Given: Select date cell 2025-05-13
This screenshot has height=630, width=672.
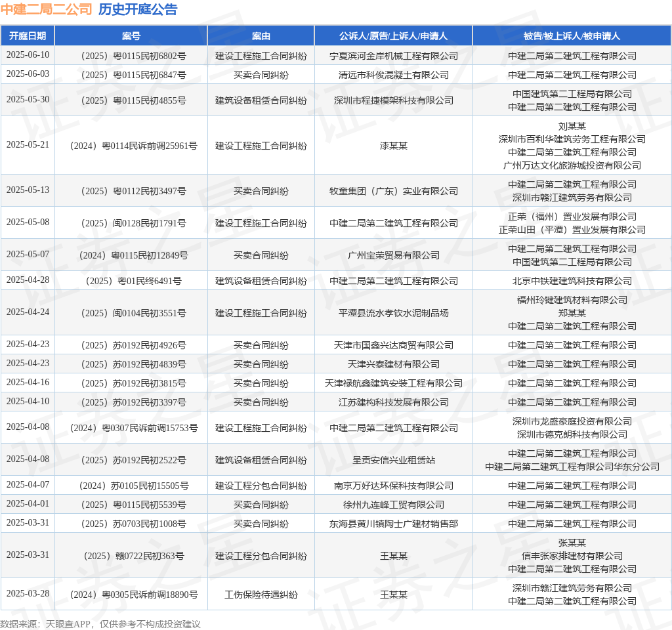Looking at the screenshot, I should (28, 190).
